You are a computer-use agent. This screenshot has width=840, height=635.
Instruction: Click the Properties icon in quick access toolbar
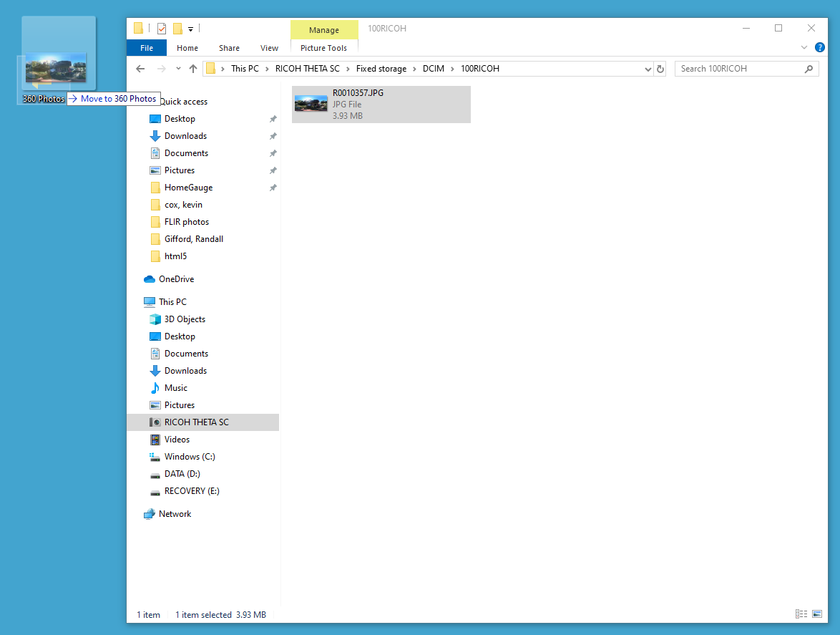tap(162, 29)
